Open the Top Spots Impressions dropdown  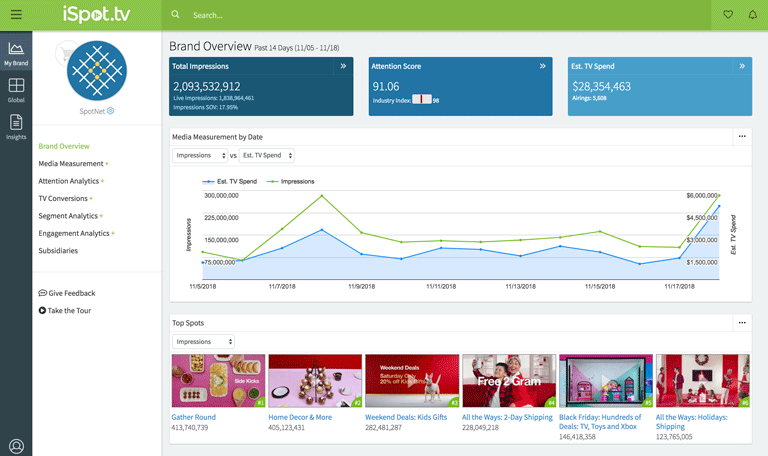pos(203,341)
